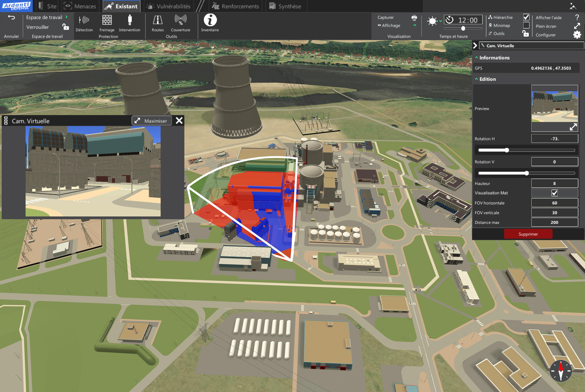Collapse the right panel with chevron
The image size is (585, 392).
[x=475, y=45]
